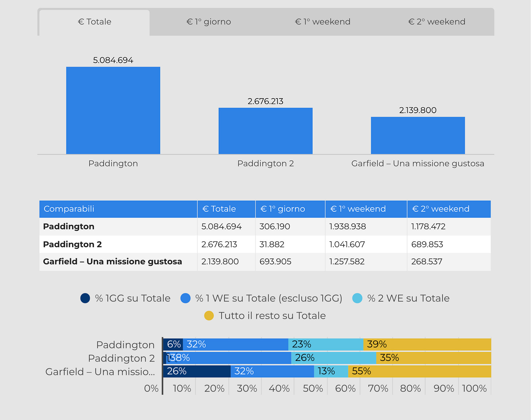This screenshot has width=531, height=420.
Task: Toggle legend dot for % 1GG su Totale
Action: click(x=85, y=298)
